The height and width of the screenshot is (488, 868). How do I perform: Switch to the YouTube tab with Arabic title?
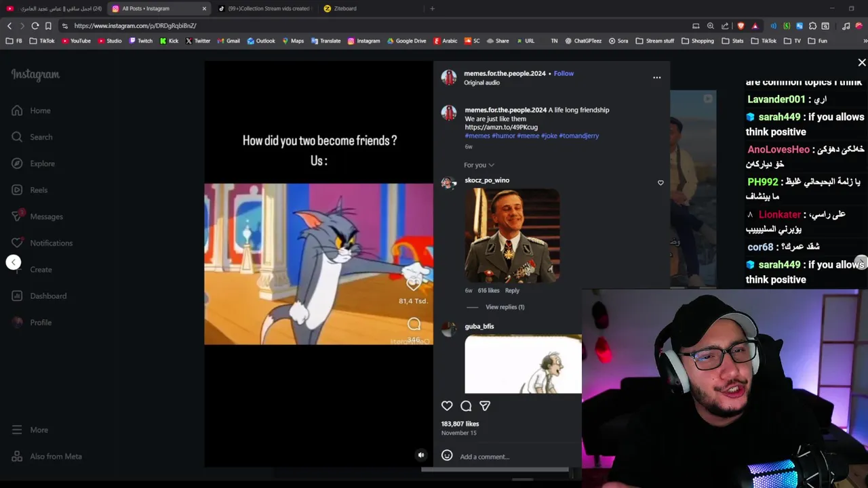coord(54,9)
